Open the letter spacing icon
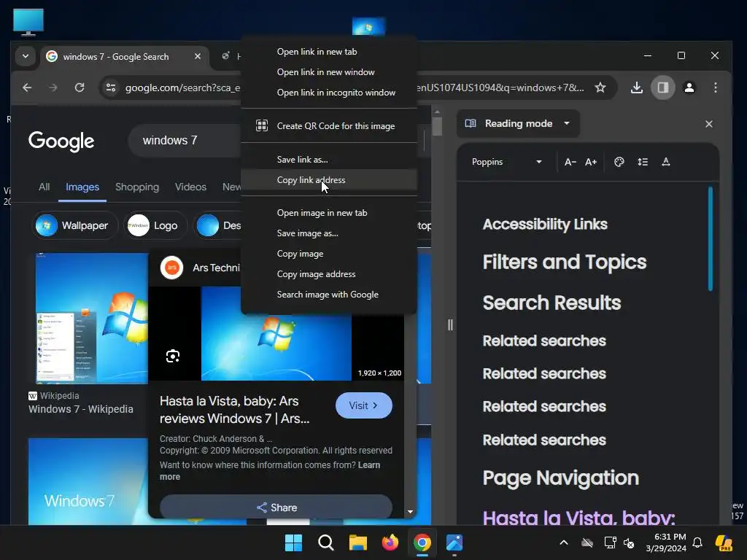The height and width of the screenshot is (560, 747). 666,162
